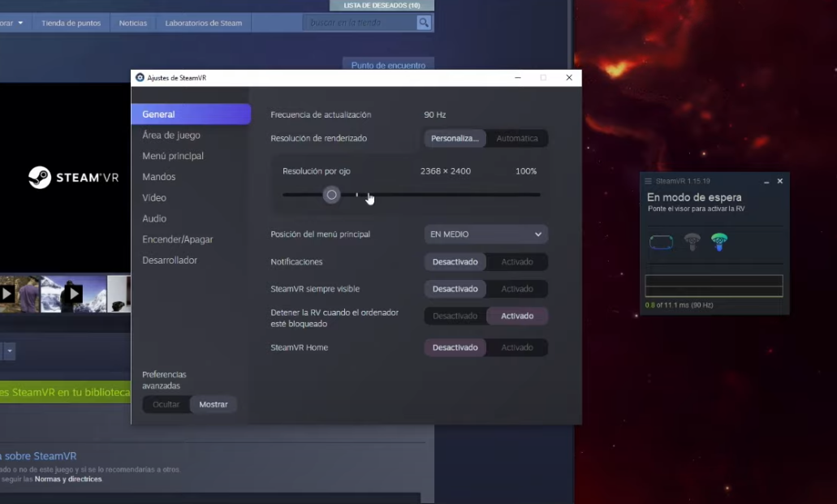Screen dimensions: 837x504
Task: Close the SteamVR status window
Action: click(x=780, y=182)
